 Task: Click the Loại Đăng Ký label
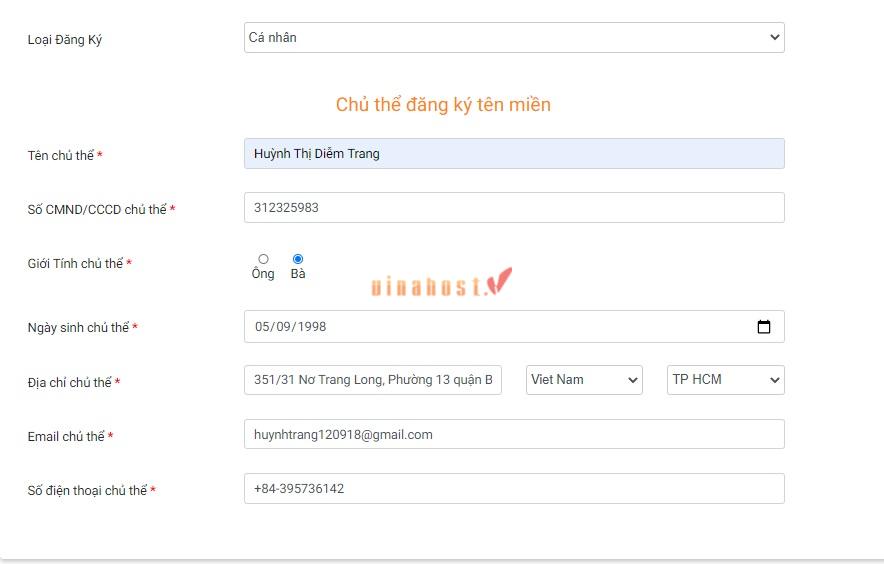[x=65, y=40]
